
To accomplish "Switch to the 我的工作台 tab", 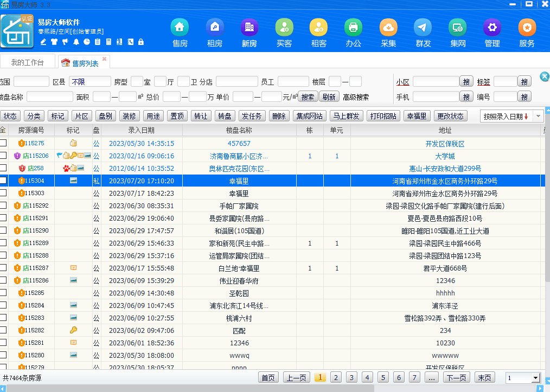I will [x=27, y=62].
